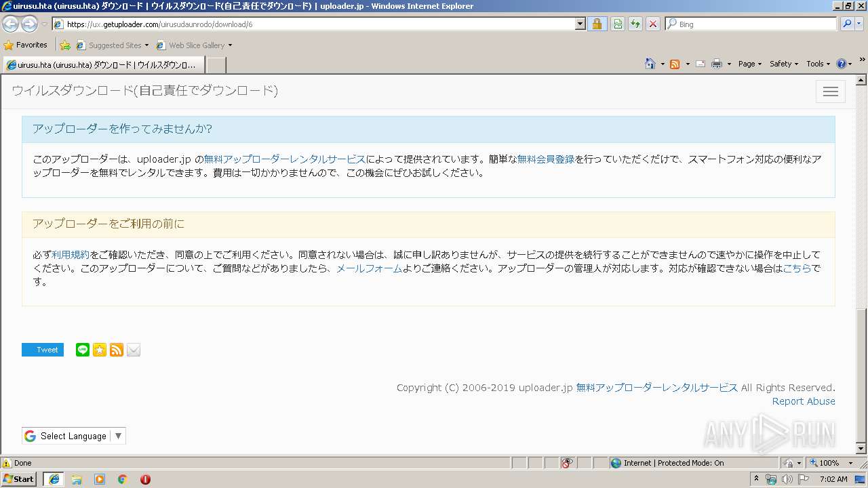Click the Read Mail envelope icon
This screenshot has width=868, height=488.
[x=700, y=64]
